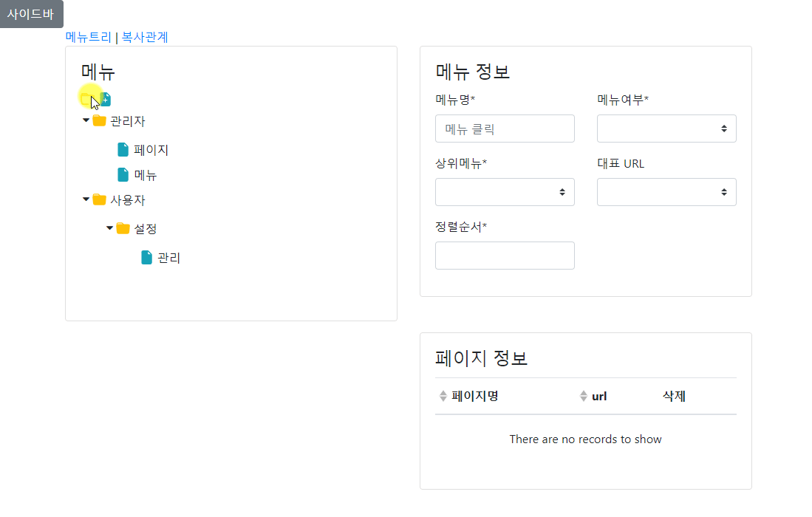The width and height of the screenshot is (812, 517).
Task: Open the 복사관계 link
Action: 145,37
